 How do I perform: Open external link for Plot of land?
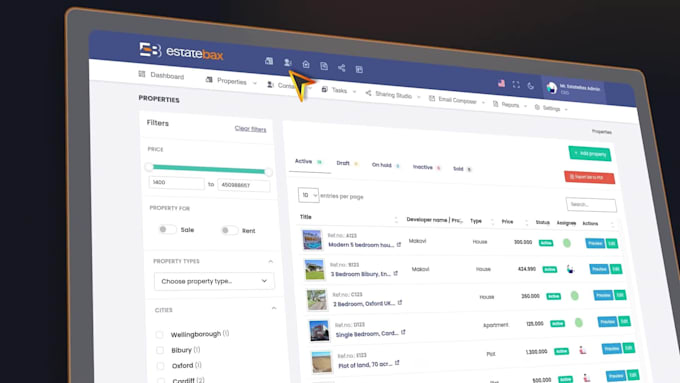point(397,363)
